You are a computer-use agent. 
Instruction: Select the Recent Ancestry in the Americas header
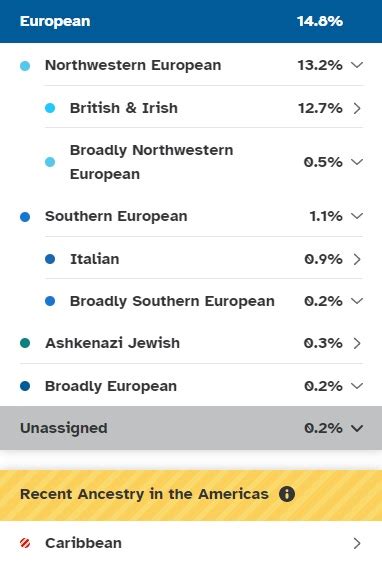click(191, 495)
